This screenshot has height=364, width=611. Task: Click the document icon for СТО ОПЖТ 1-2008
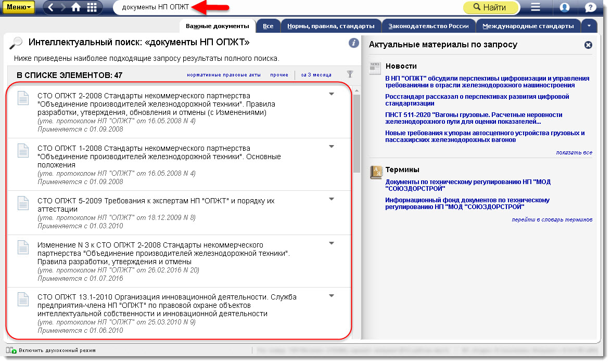[x=23, y=150]
